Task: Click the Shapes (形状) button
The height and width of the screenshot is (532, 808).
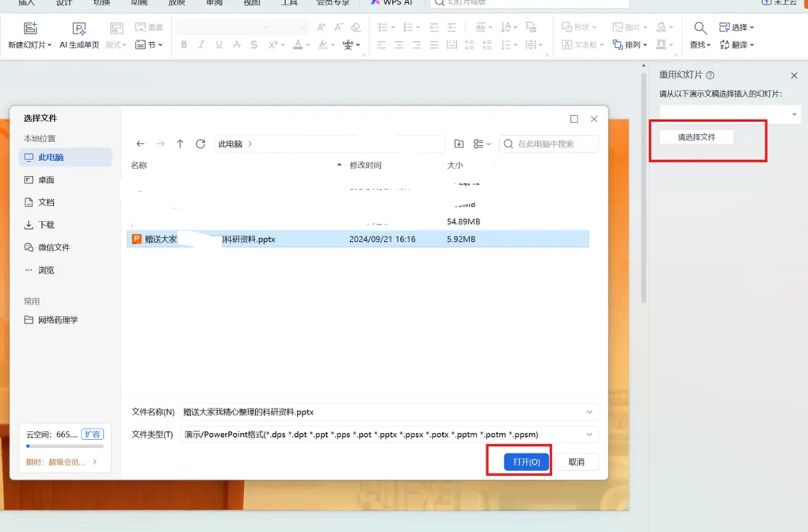Action: 578,27
